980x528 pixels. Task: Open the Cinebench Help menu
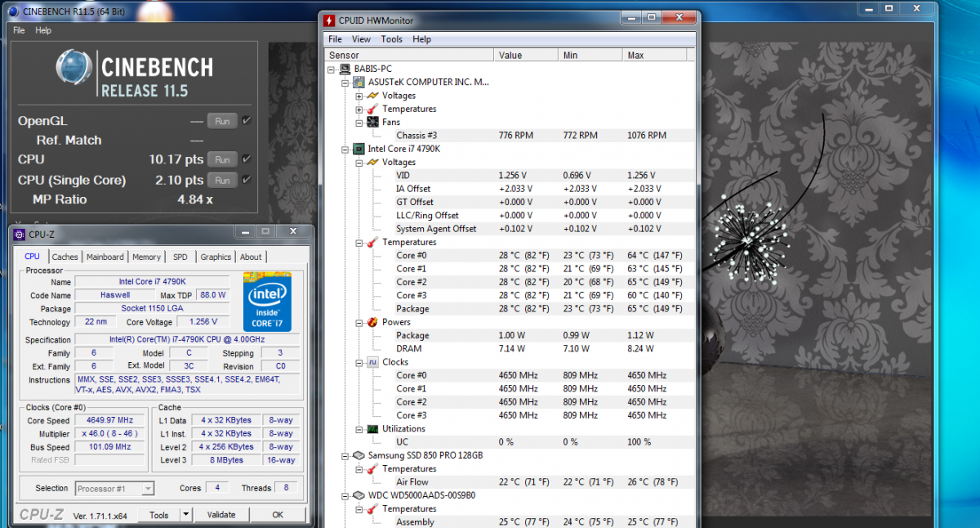43,30
